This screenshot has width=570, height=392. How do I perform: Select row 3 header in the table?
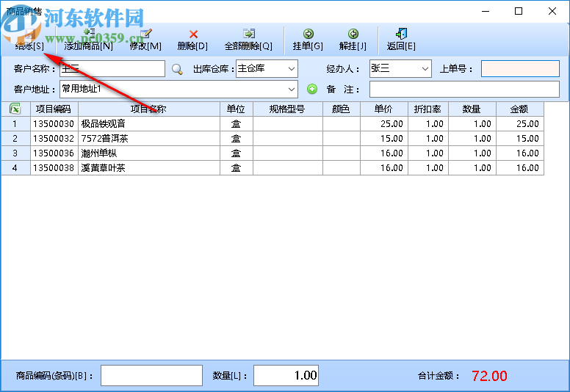pos(15,153)
